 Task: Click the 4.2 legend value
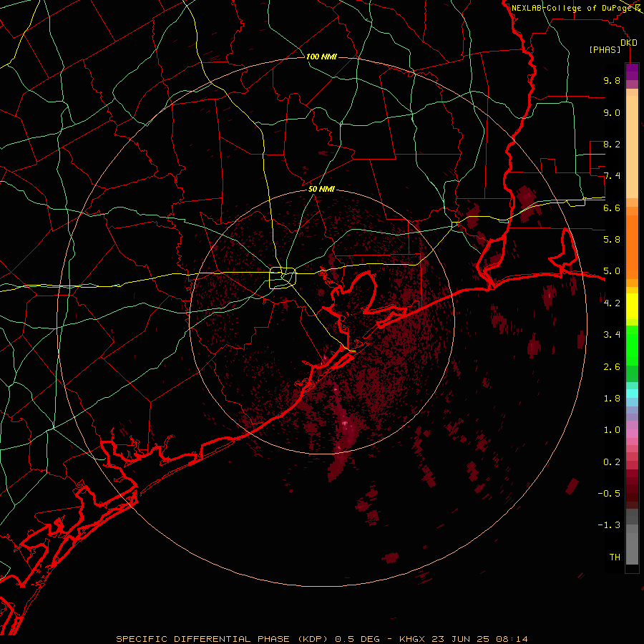612,303
